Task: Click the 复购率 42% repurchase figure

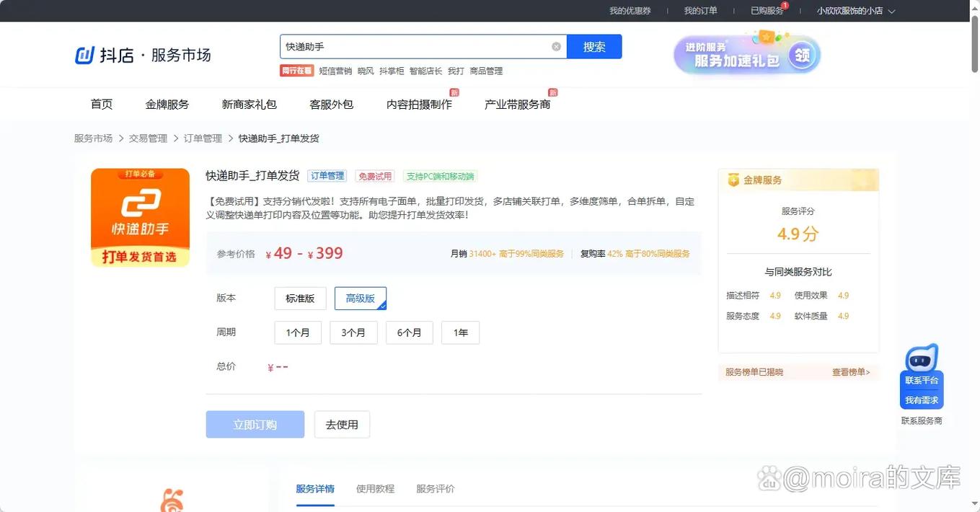Action: coord(635,254)
